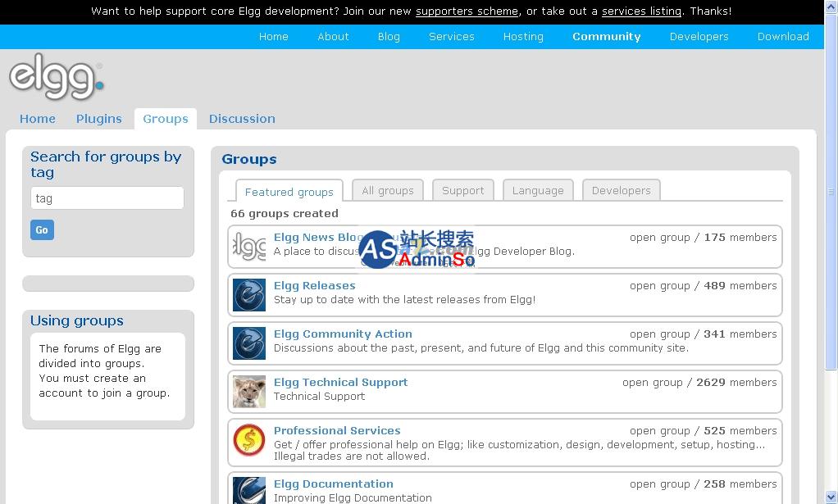Switch to the Plugins tab

pos(99,119)
